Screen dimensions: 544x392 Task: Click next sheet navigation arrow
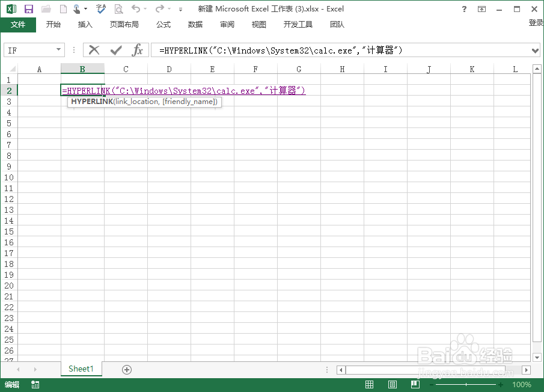35,369
